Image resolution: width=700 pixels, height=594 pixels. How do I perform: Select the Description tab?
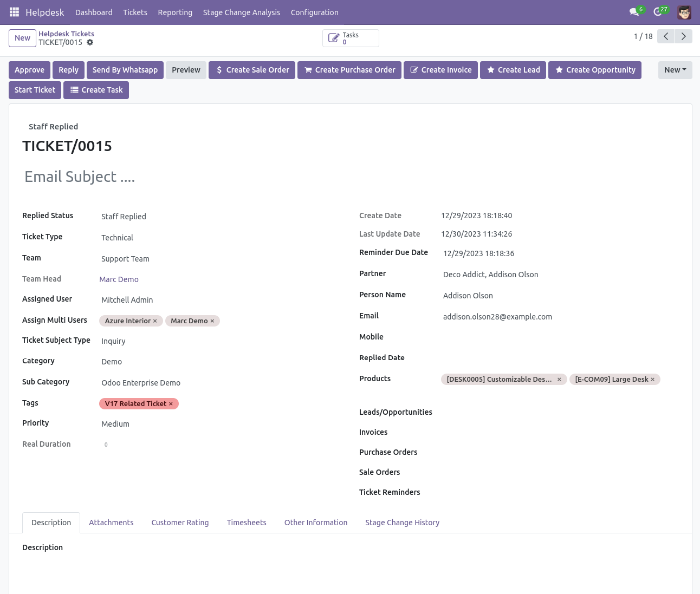click(x=51, y=523)
